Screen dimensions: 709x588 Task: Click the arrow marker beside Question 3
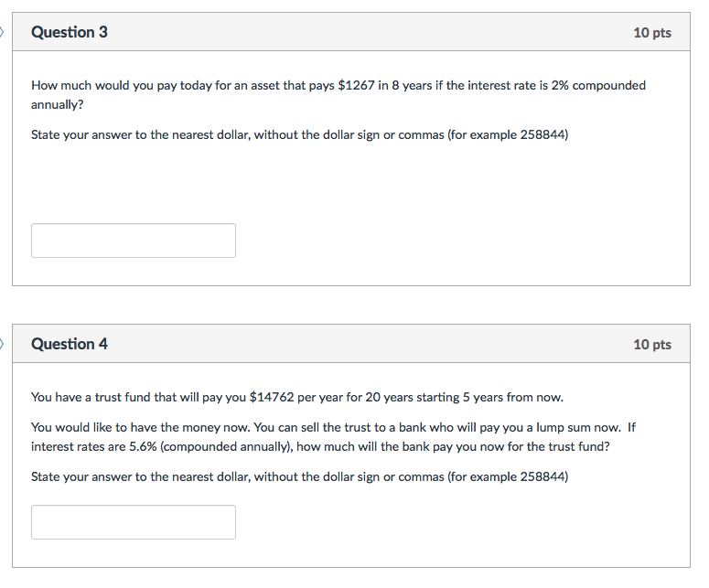3,32
